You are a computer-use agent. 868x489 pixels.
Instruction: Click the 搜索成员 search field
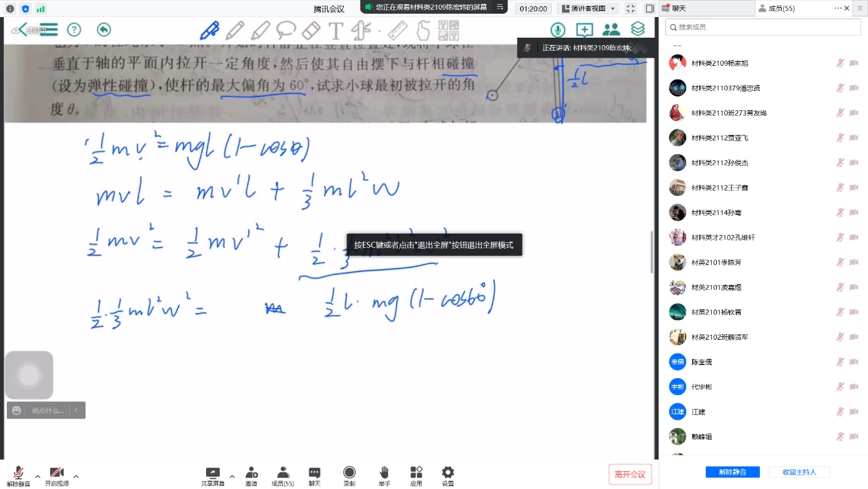point(767,27)
